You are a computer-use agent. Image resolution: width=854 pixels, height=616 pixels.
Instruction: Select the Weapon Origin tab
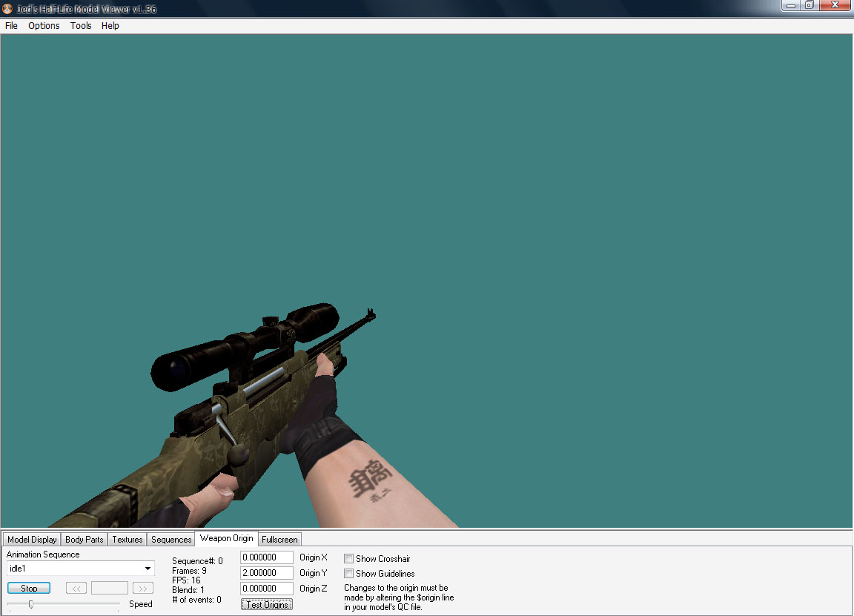point(227,538)
